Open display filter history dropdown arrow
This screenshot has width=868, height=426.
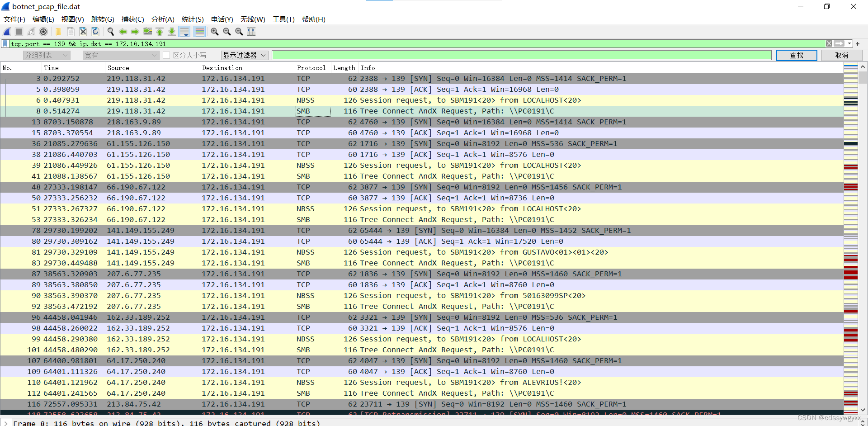point(849,44)
